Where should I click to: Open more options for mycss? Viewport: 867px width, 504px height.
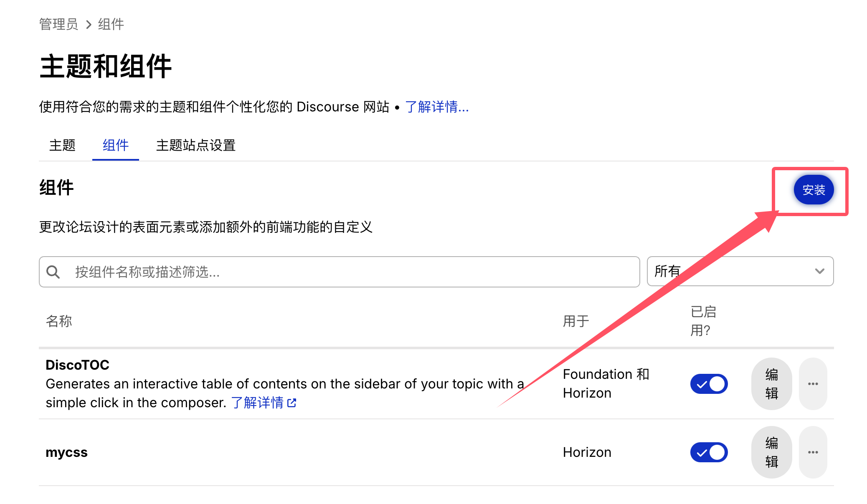click(813, 452)
